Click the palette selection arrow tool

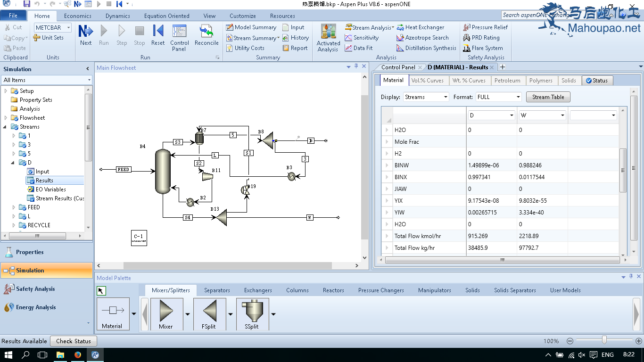pyautogui.click(x=101, y=291)
